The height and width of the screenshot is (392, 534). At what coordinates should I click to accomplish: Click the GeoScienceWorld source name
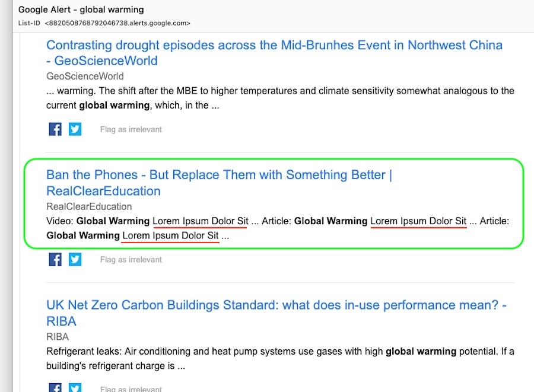point(85,77)
